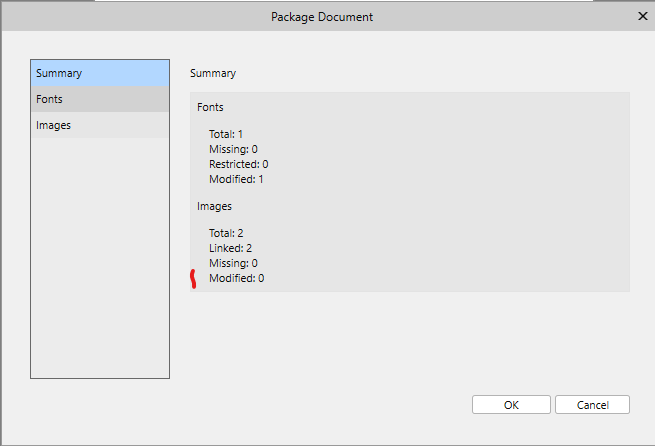The width and height of the screenshot is (655, 446).
Task: Select the fonts 'Total: 1' line
Action: (226, 134)
